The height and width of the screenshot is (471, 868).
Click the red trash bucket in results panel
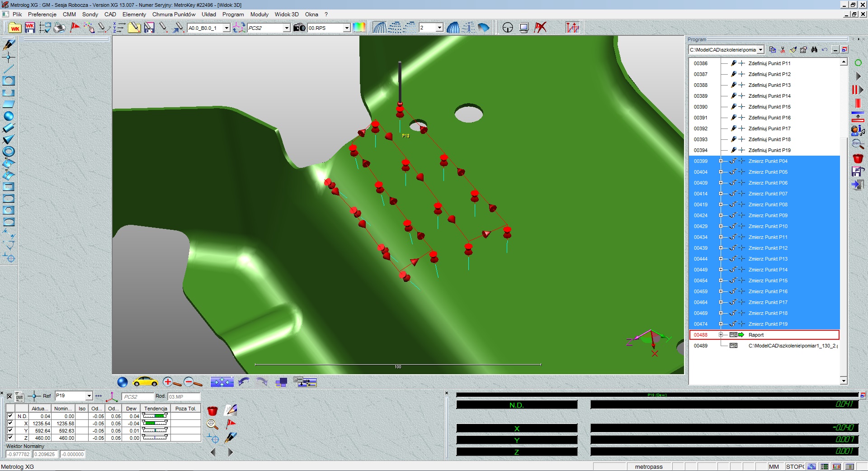(212, 411)
